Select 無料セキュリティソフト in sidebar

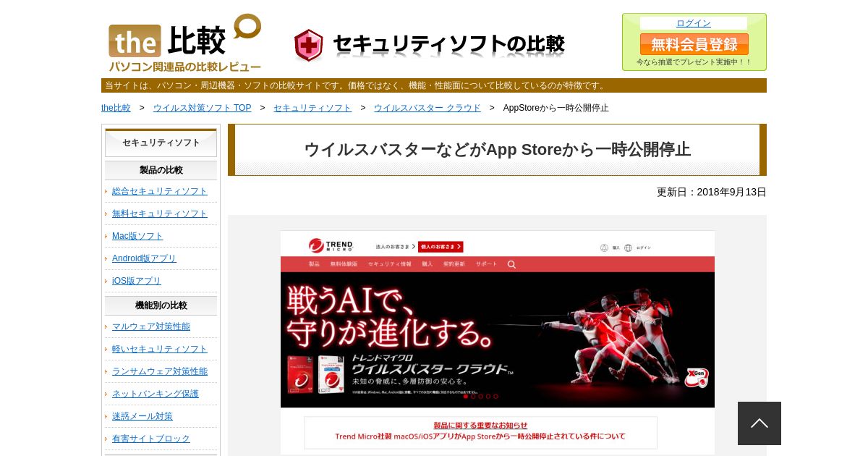pyautogui.click(x=160, y=214)
